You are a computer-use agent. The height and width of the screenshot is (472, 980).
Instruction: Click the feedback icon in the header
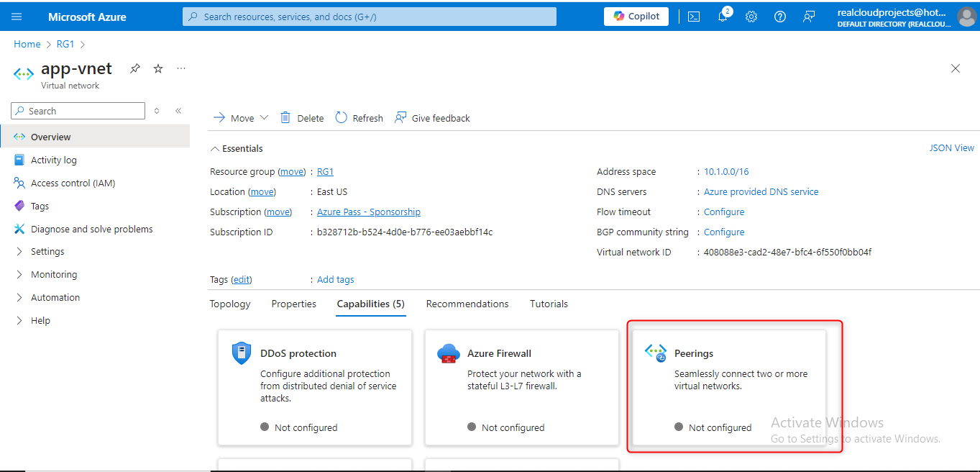coord(809,17)
